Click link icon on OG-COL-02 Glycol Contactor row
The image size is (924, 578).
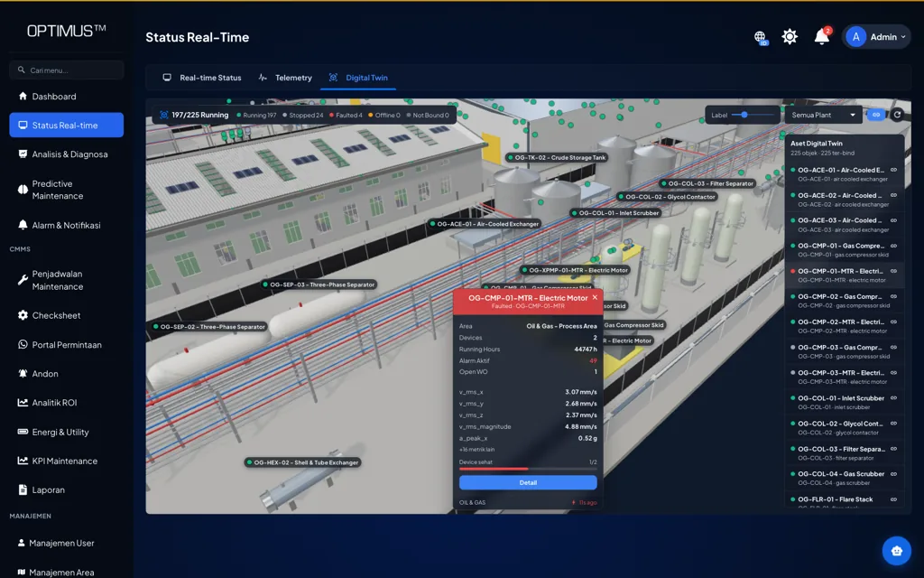point(893,424)
